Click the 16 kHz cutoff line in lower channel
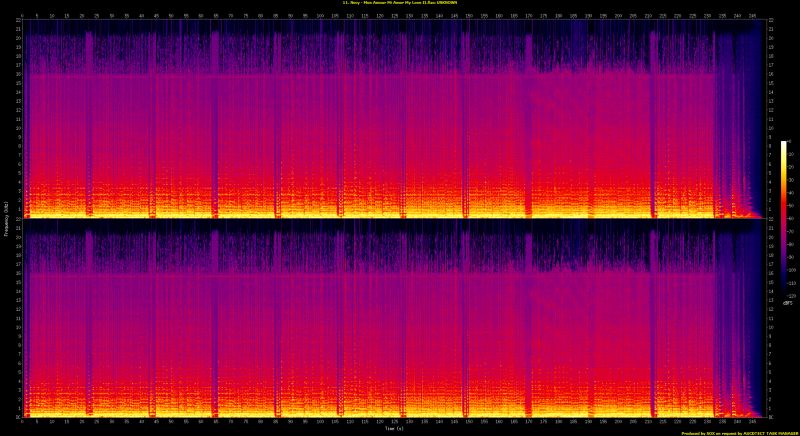The image size is (800, 436). pos(300,273)
